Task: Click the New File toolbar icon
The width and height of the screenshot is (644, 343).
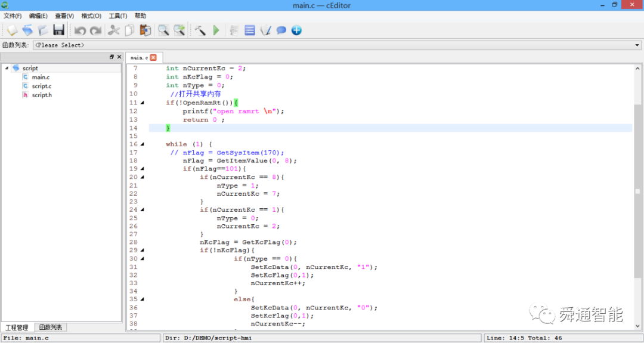Action: [11, 30]
